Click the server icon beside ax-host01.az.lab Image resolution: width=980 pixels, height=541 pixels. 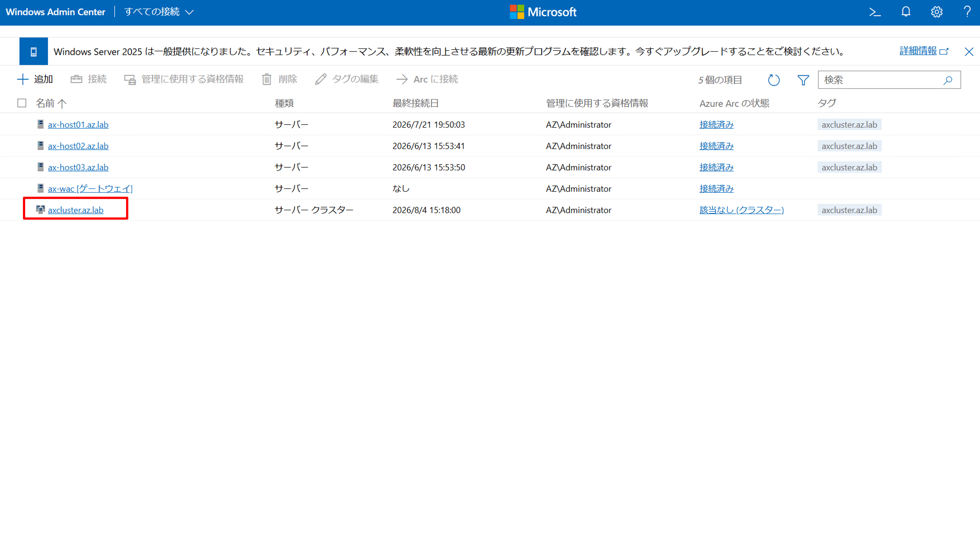pos(40,124)
